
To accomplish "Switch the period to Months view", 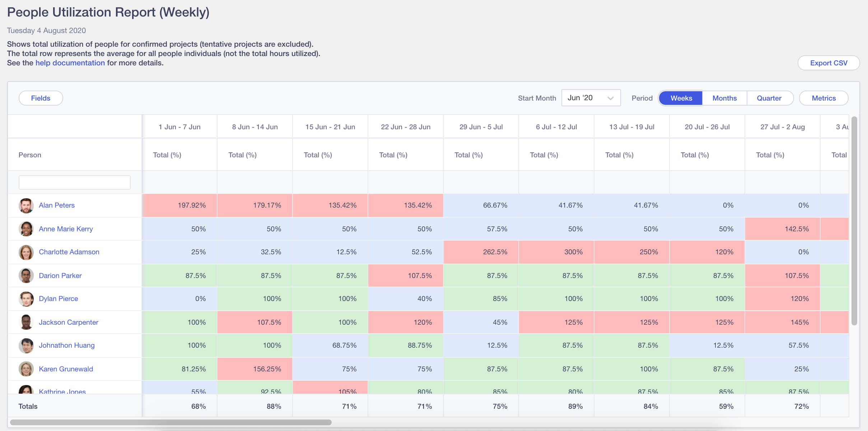I will point(724,98).
